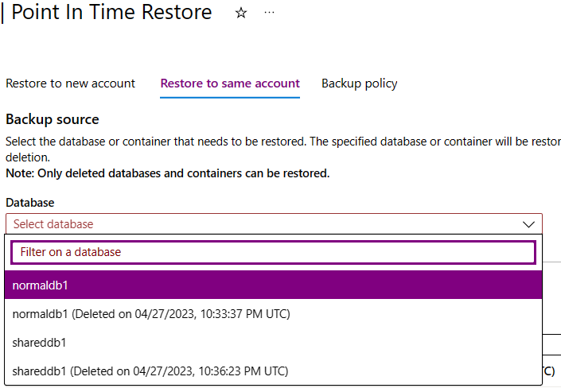
Task: Select the Restore to same account tab
Action: 230,83
